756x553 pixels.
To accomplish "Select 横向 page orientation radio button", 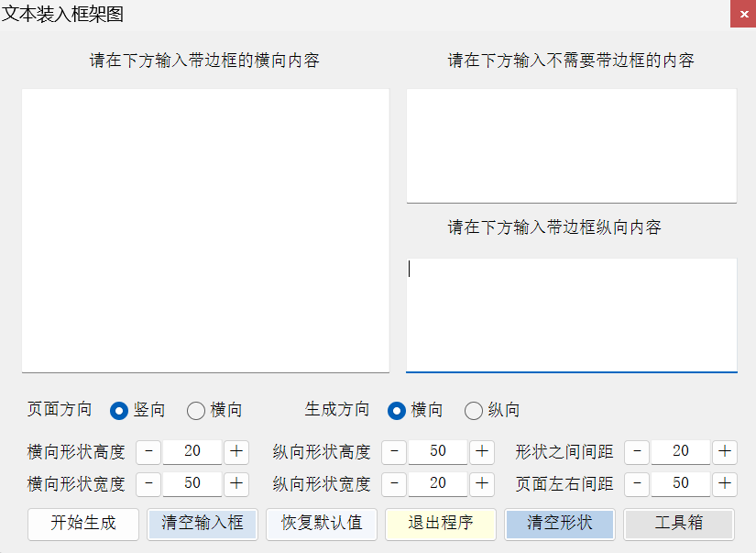I will [x=196, y=410].
